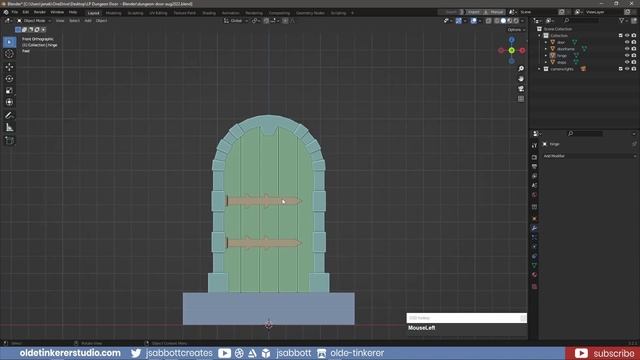
Task: Select the Scale tool
Action: 9,91
